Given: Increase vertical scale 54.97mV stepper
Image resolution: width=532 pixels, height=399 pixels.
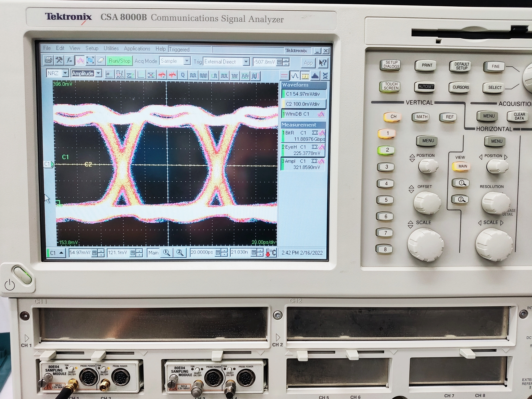Looking at the screenshot, I should click(101, 251).
